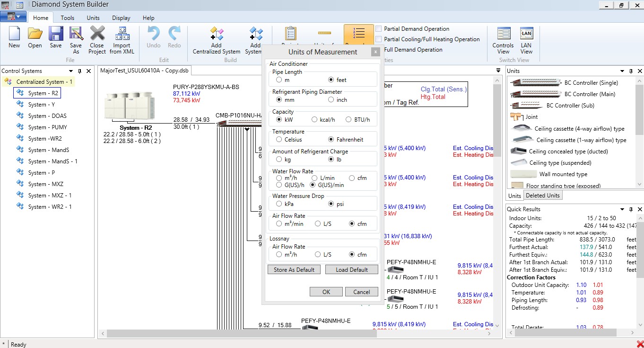Set Water Flow Rate to L/min
The height and width of the screenshot is (348, 644).
click(314, 178)
